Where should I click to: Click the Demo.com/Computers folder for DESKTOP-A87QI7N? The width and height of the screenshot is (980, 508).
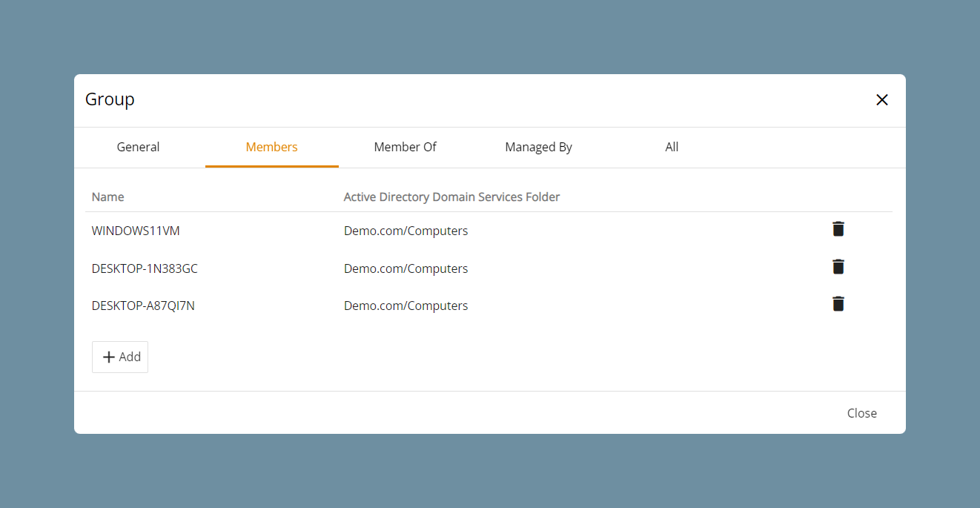point(406,306)
